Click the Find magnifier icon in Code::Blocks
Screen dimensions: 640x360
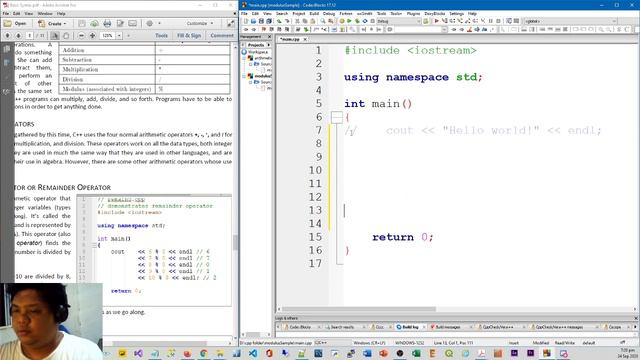tap(322, 21)
